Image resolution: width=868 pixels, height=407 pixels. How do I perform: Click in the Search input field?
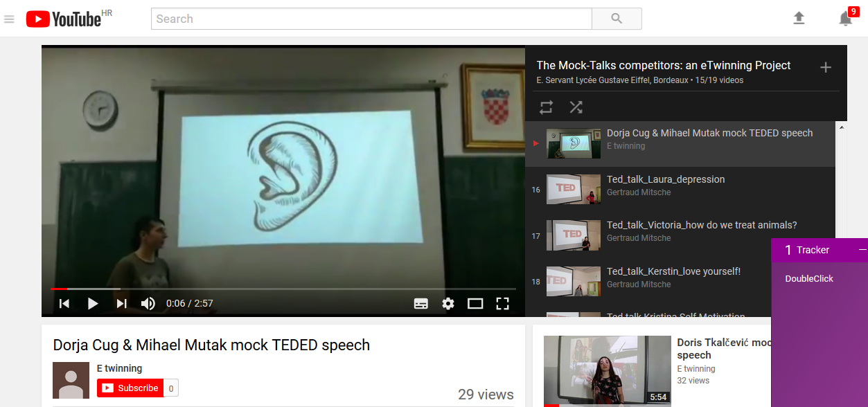point(371,19)
